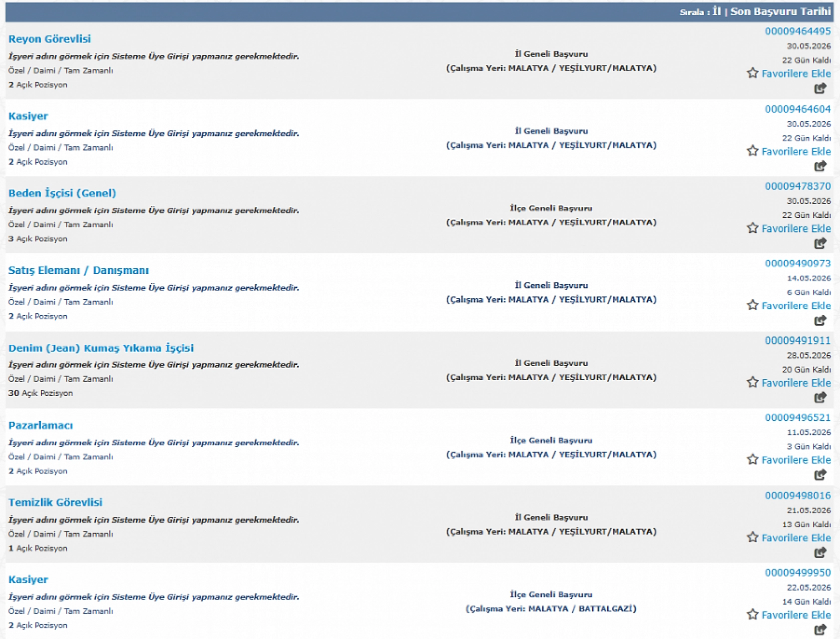840x639 pixels.
Task: Open Denim (Jean) Kumaş Yıkama İşçisi job
Action: pos(101,348)
